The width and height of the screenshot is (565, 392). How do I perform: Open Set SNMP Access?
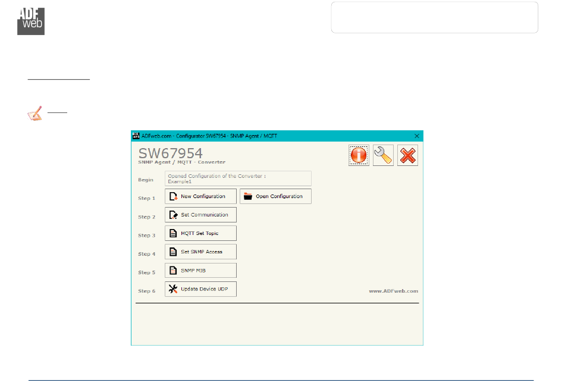tap(200, 252)
